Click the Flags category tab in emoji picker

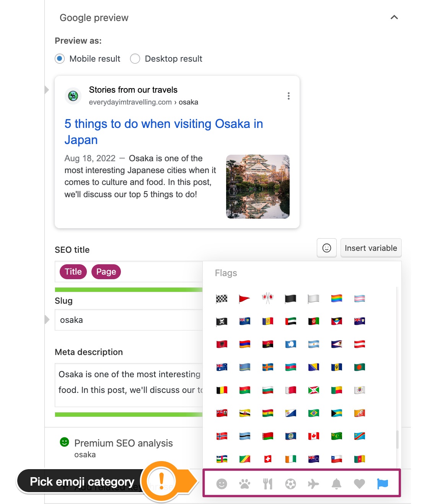(383, 483)
